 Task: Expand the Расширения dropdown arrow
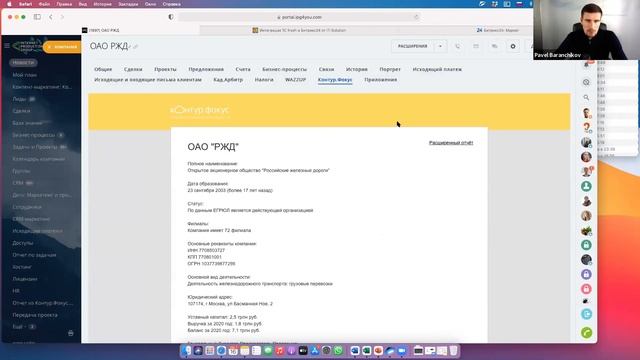coord(440,47)
